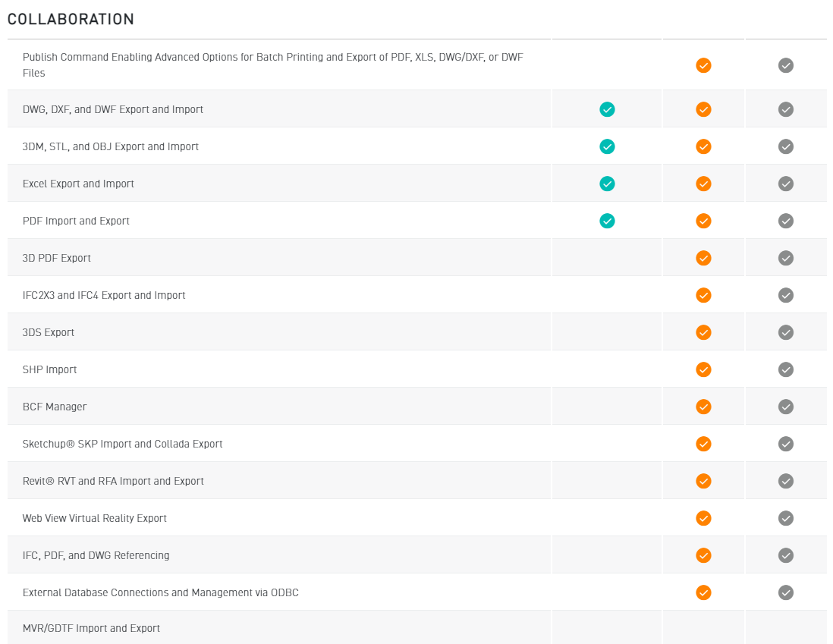Image resolution: width=833 pixels, height=644 pixels.
Task: Click the COLLABORATION section heading
Action: pos(71,20)
